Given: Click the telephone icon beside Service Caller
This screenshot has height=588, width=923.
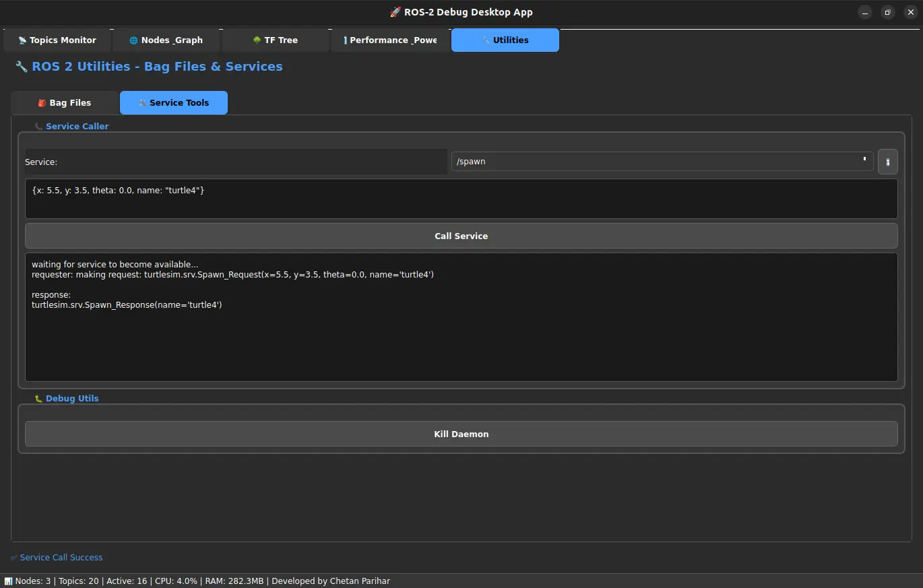Looking at the screenshot, I should click(x=38, y=127).
